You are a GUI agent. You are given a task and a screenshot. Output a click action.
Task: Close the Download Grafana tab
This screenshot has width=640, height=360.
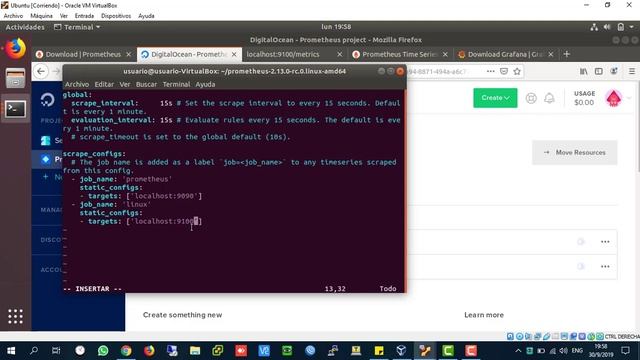(x=551, y=54)
